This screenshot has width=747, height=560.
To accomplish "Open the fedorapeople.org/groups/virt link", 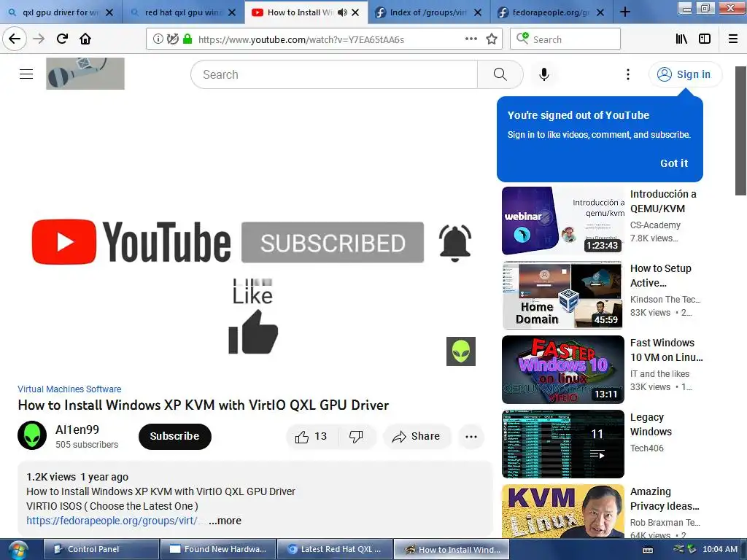I will (x=112, y=521).
